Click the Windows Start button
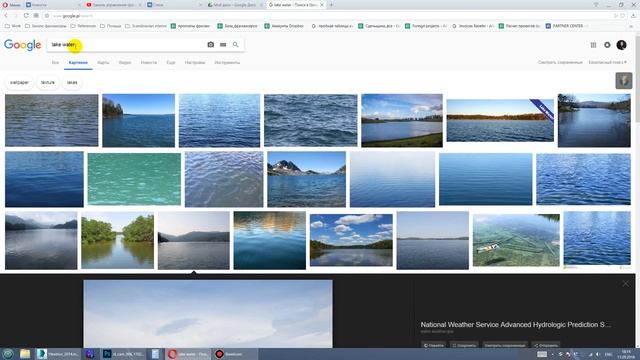The height and width of the screenshot is (360, 640). click(8, 354)
